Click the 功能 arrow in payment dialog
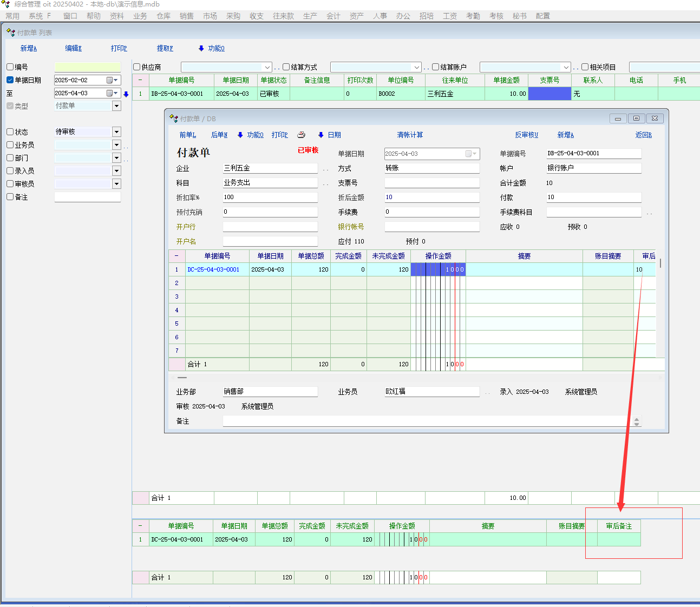 pos(240,135)
